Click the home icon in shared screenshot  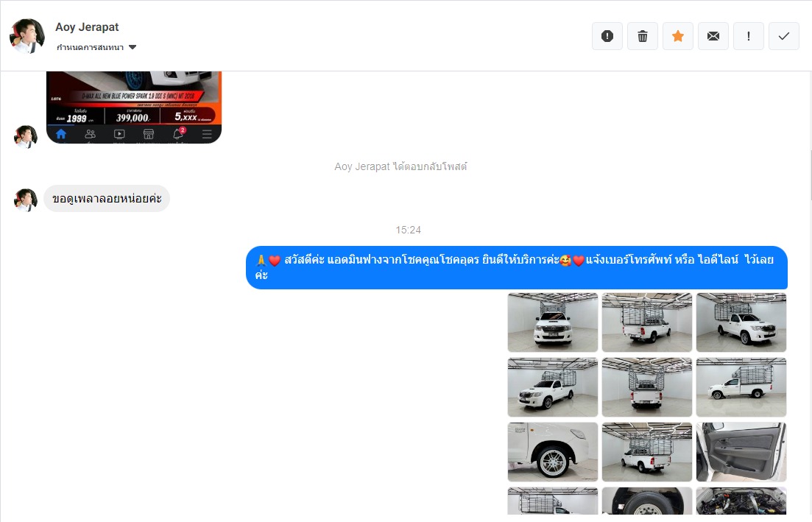coord(60,134)
